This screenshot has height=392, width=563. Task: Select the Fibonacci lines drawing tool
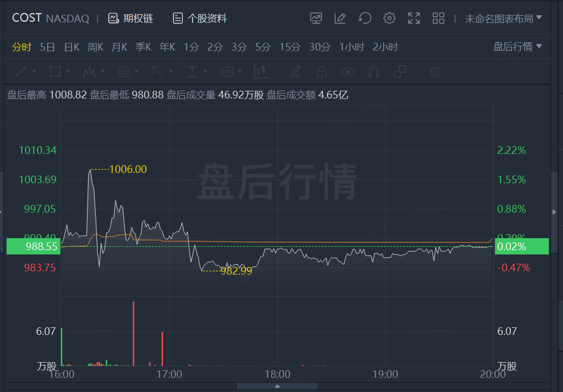[124, 71]
